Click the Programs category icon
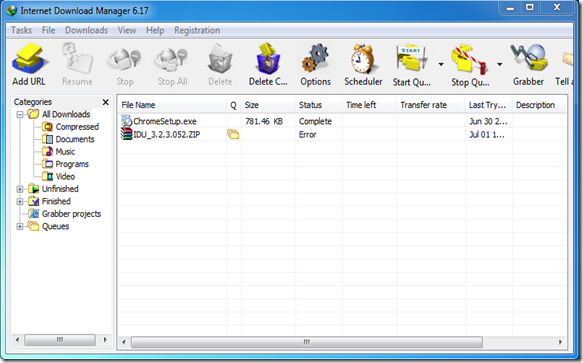Viewport: 583px width, 363px height. coord(47,164)
